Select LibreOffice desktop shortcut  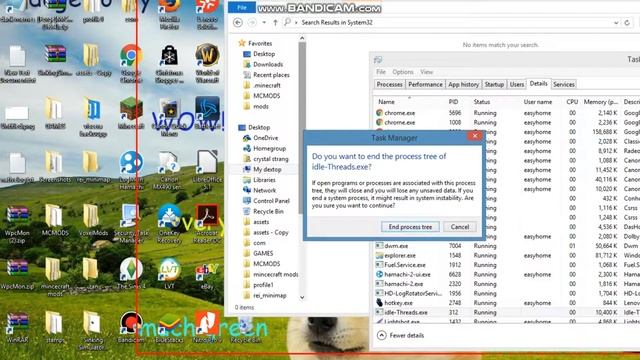207,171
